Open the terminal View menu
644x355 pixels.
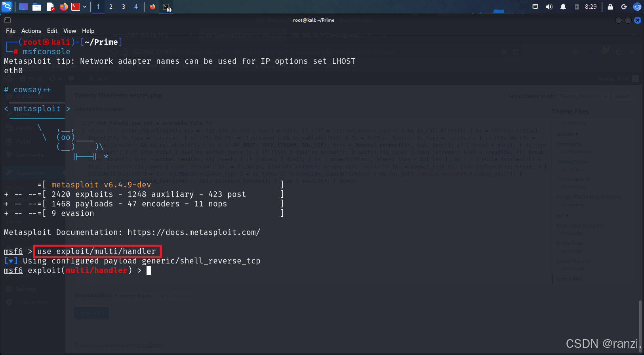pos(70,31)
